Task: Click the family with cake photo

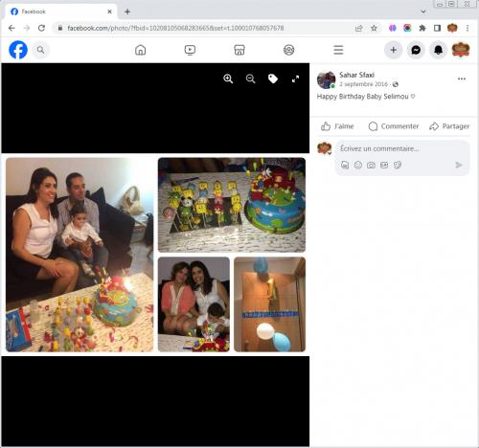Action: 80,255
